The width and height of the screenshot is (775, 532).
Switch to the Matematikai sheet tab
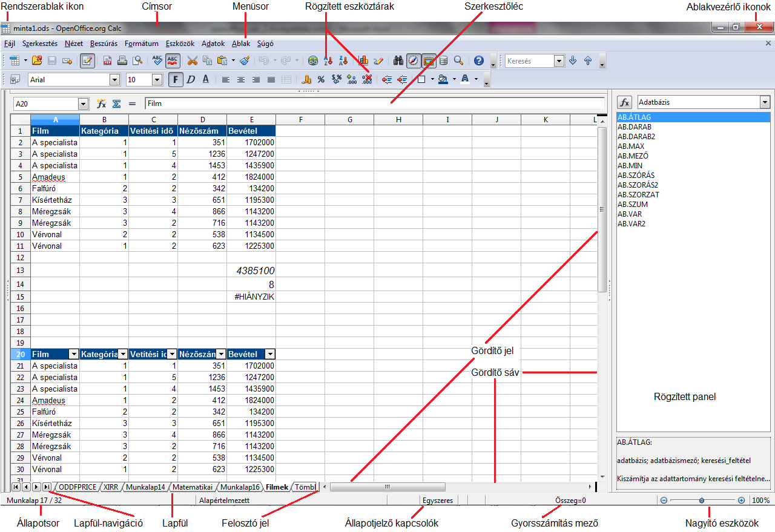[x=193, y=487]
